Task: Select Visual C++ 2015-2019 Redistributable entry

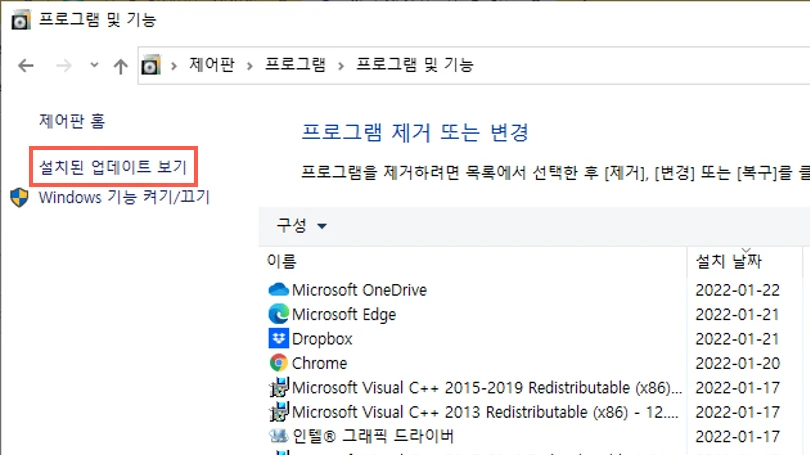Action: click(x=487, y=388)
